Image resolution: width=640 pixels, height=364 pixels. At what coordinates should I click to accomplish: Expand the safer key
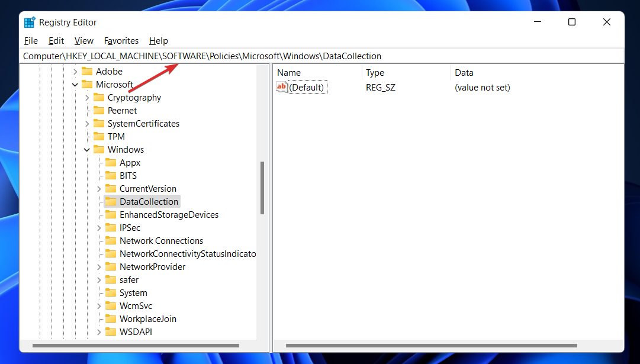(x=99, y=280)
